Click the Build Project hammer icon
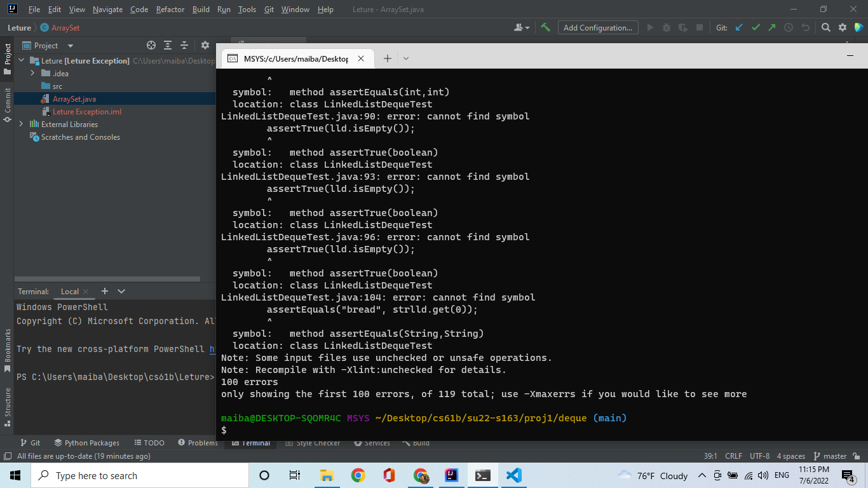This screenshot has height=488, width=868. (x=545, y=27)
